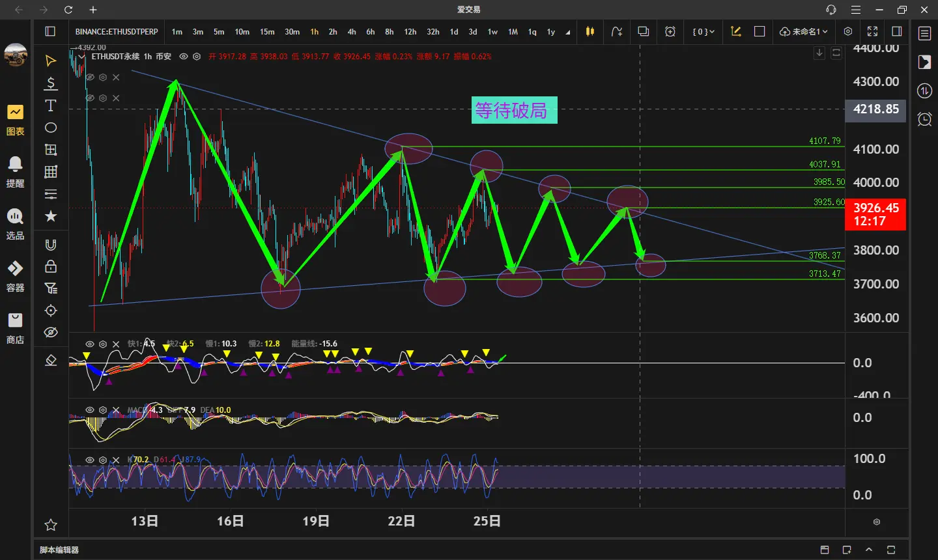This screenshot has height=560, width=938.
Task: Enter fullscreen chart mode
Action: tap(873, 31)
